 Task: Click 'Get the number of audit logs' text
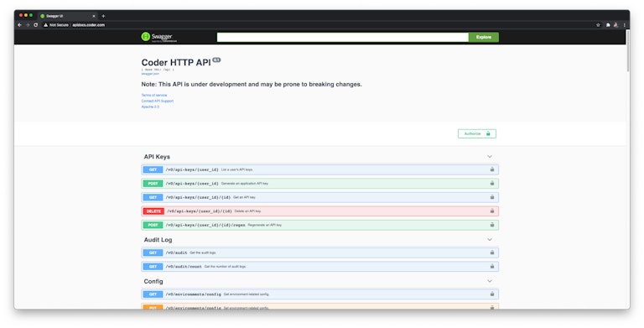point(225,267)
